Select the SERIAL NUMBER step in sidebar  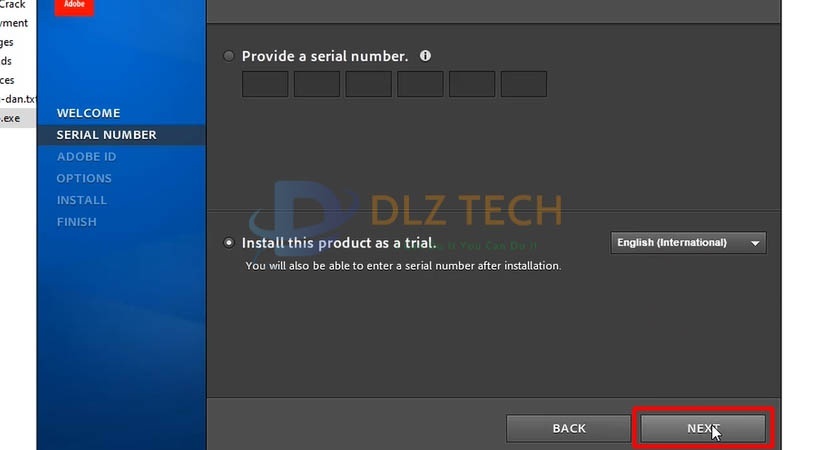point(106,135)
